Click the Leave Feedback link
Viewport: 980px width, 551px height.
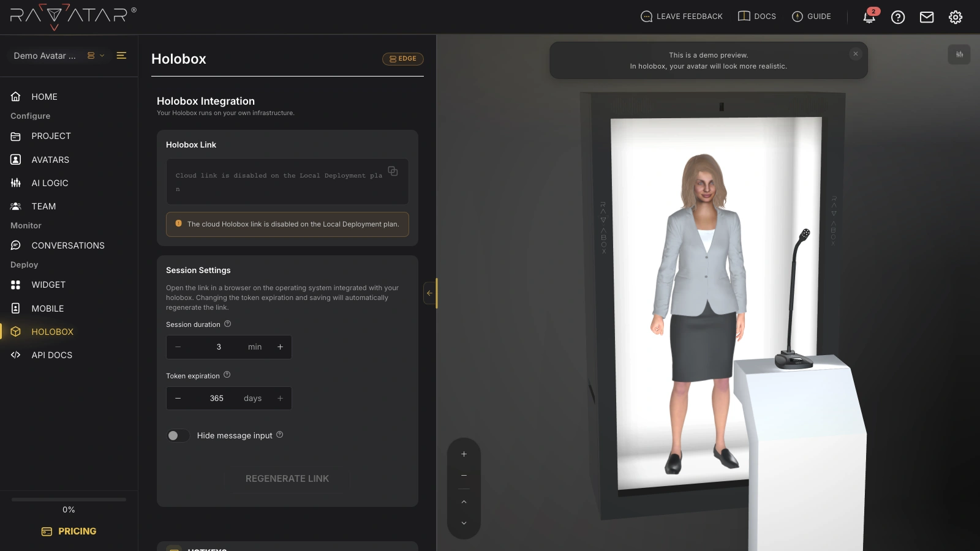pos(681,17)
